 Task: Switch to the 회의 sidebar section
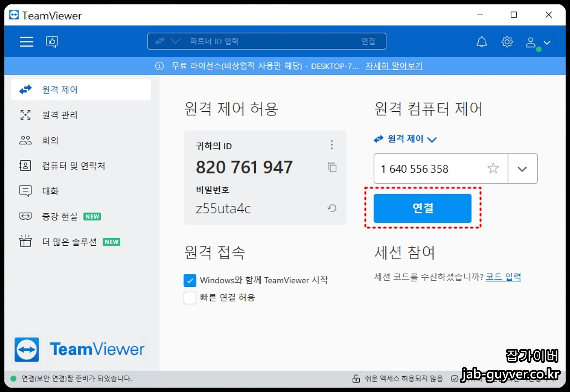(x=50, y=140)
